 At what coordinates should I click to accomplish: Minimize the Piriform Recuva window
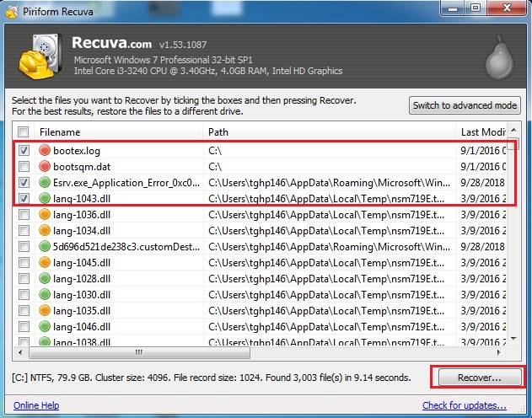pos(452,8)
